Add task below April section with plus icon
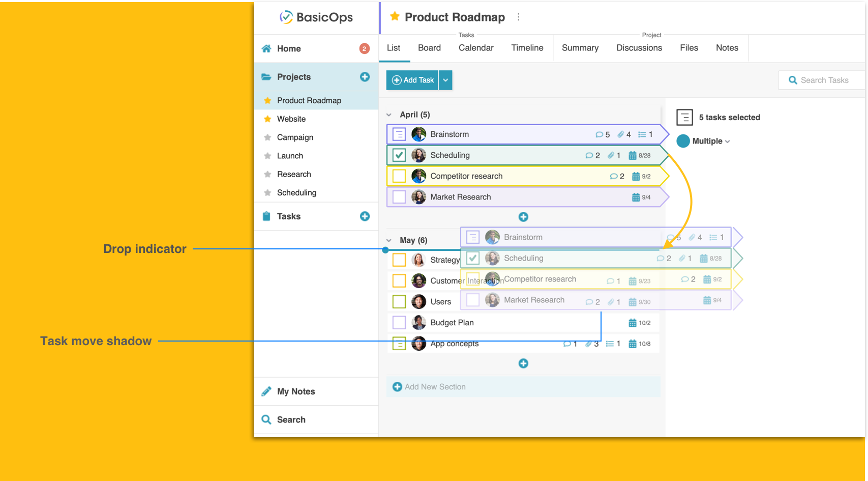This screenshot has width=868, height=481. pos(523,217)
